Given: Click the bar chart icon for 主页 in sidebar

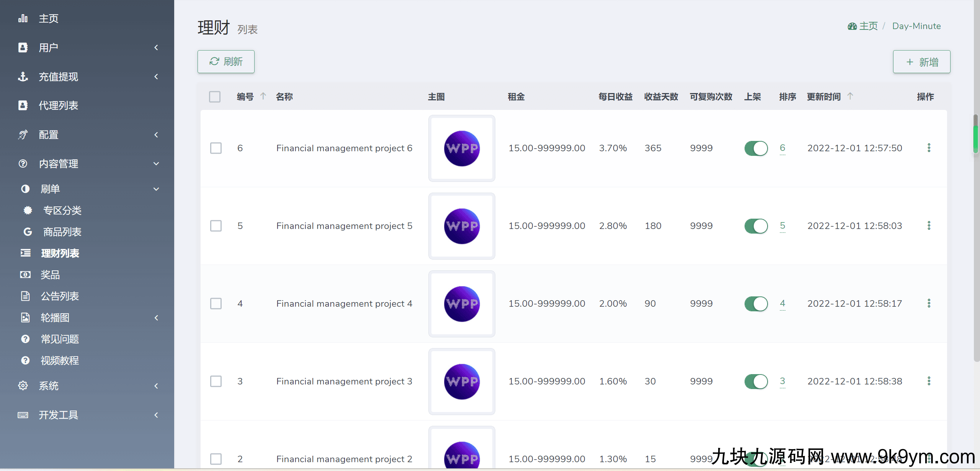Looking at the screenshot, I should click(23, 18).
